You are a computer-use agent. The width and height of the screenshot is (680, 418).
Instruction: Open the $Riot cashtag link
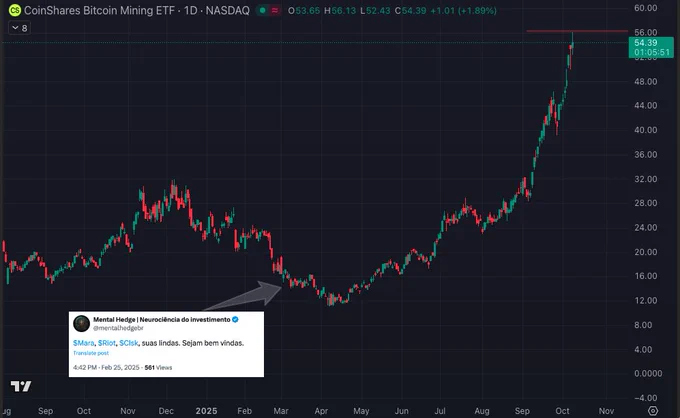pos(107,343)
